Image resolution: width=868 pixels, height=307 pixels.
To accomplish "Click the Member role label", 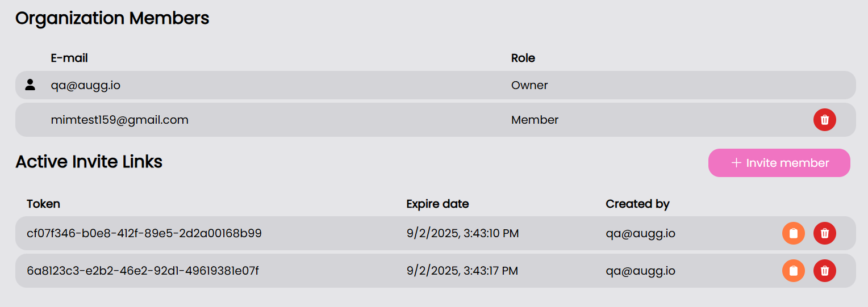I will (535, 120).
